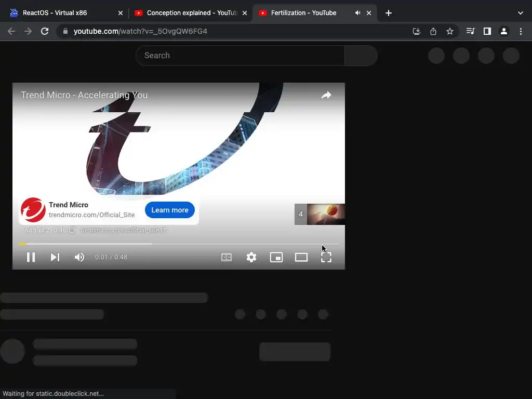Screen dimensions: 532x399
Task: Switch to Conception explained tab
Action: 192,13
